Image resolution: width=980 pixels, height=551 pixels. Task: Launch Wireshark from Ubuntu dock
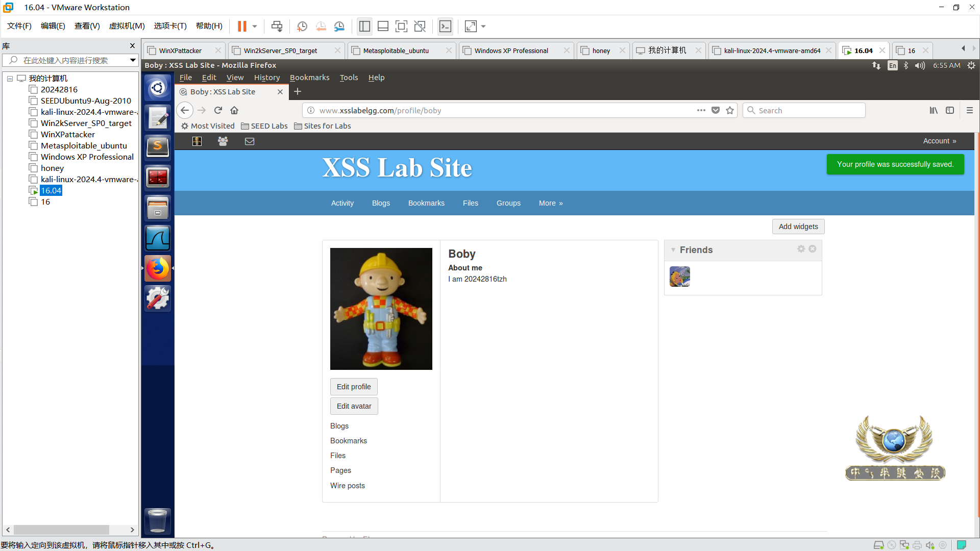tap(158, 238)
